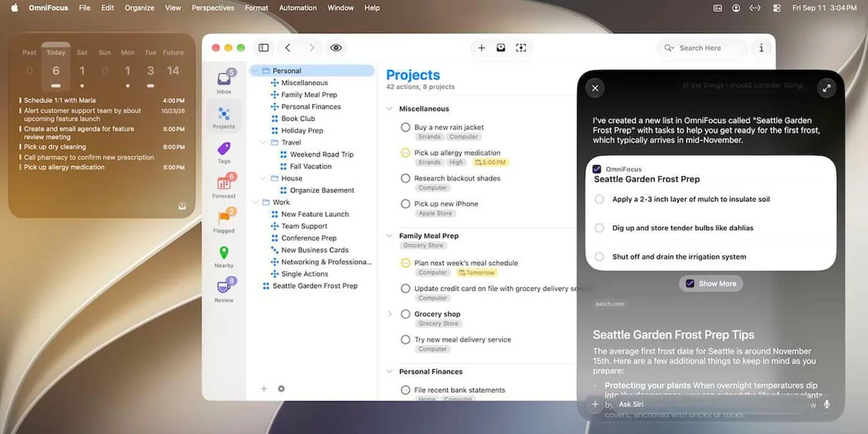Mark 'Grocery shop' as complete
This screenshot has height=434, width=868.
click(x=406, y=314)
